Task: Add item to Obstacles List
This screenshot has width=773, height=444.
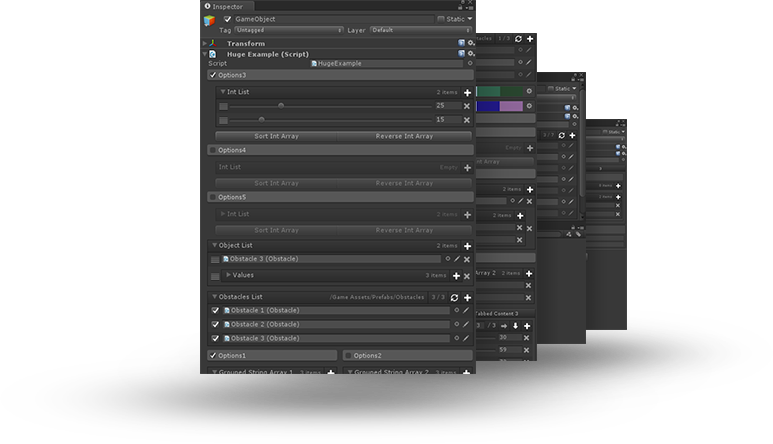Action: pos(467,298)
